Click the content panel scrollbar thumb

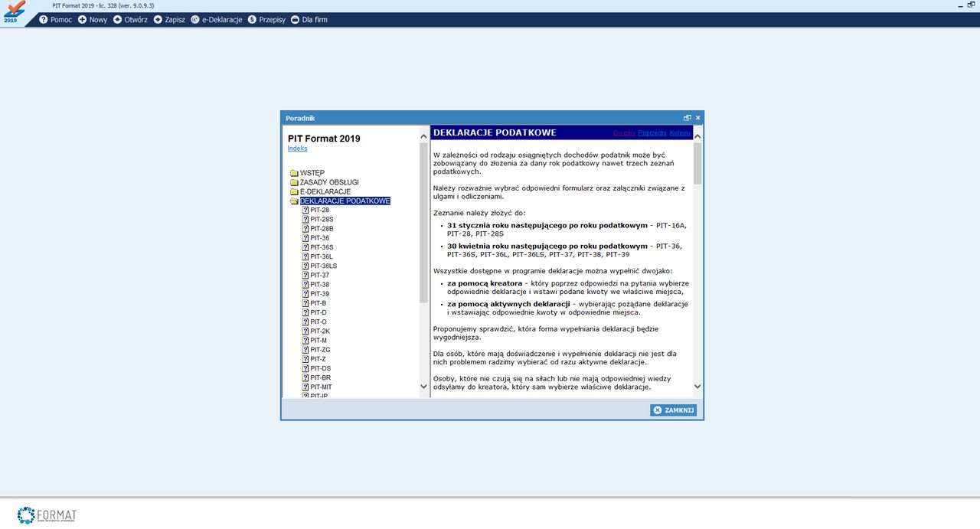pos(697,163)
